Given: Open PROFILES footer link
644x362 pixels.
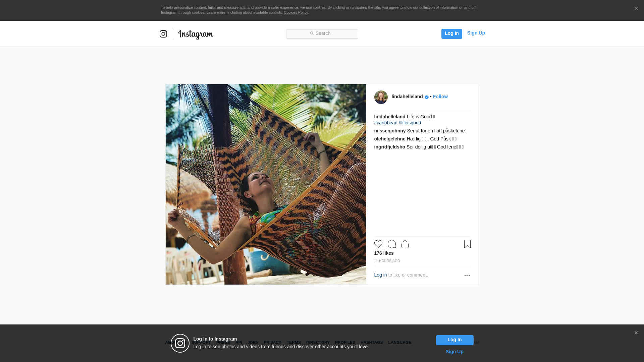Looking at the screenshot, I should tap(345, 343).
